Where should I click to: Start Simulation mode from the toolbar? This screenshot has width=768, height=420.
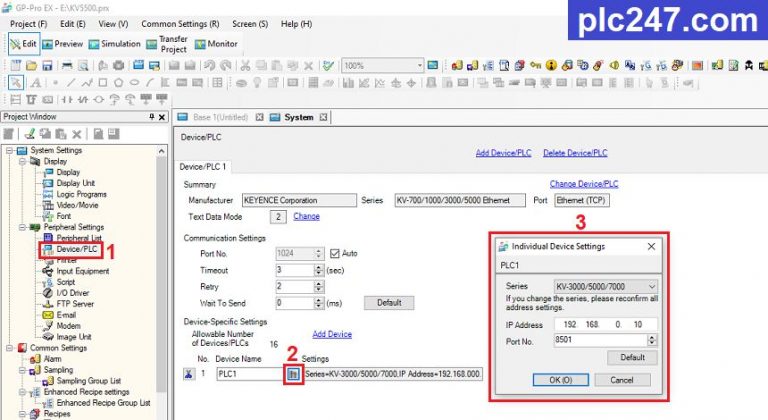pyautogui.click(x=95, y=44)
